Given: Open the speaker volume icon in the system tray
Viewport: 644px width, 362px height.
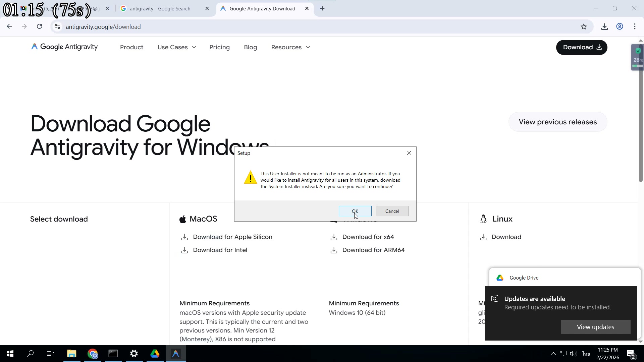Looking at the screenshot, I should 573,354.
